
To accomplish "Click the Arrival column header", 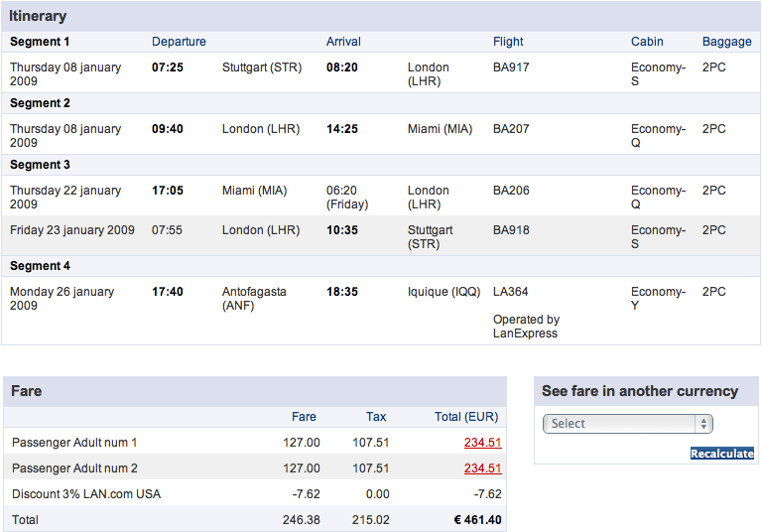I will 343,42.
